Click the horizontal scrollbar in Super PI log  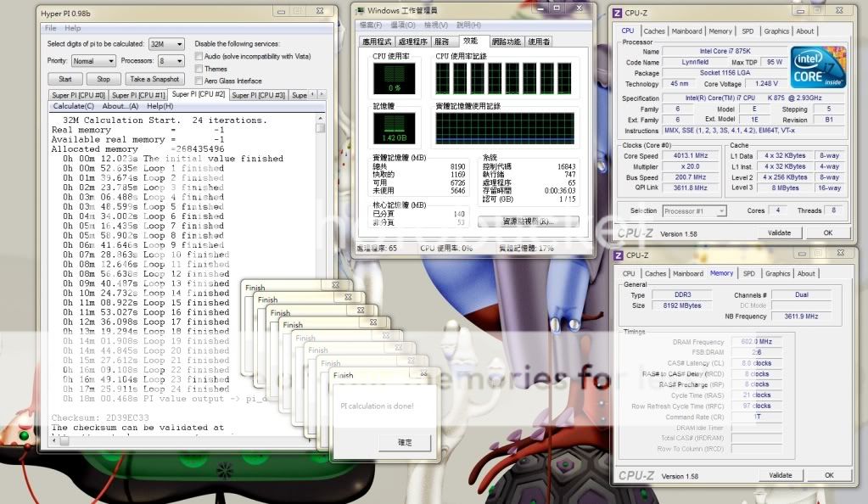[x=182, y=441]
